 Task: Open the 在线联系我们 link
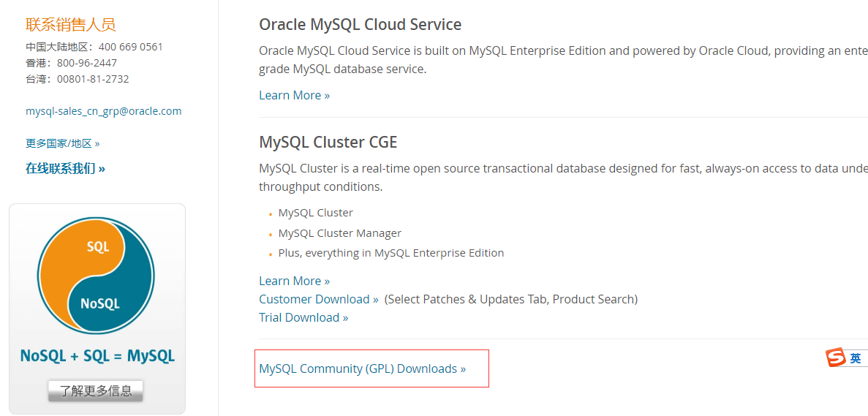[x=65, y=168]
